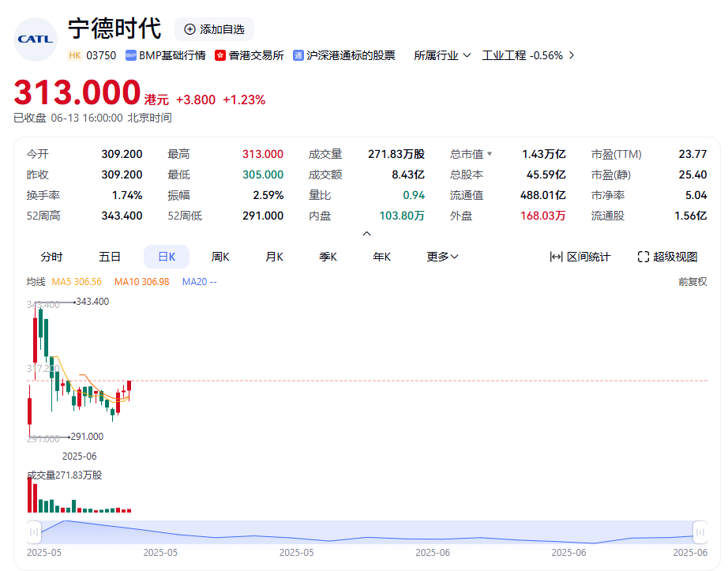The width and height of the screenshot is (728, 571).
Task: Click the +1.23% change percentage
Action: point(244,100)
